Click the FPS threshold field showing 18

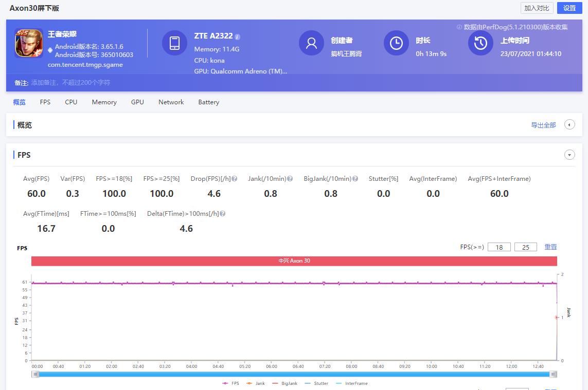click(499, 247)
